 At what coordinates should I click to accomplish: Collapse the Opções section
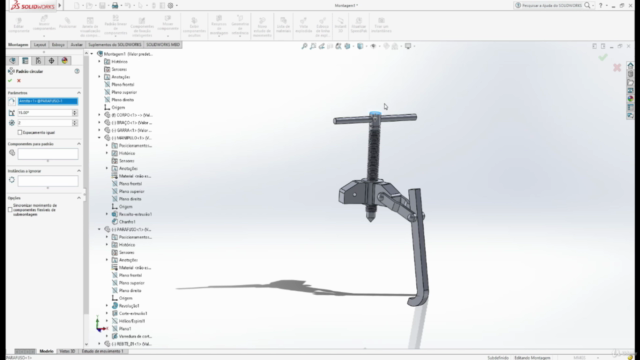tap(79, 198)
